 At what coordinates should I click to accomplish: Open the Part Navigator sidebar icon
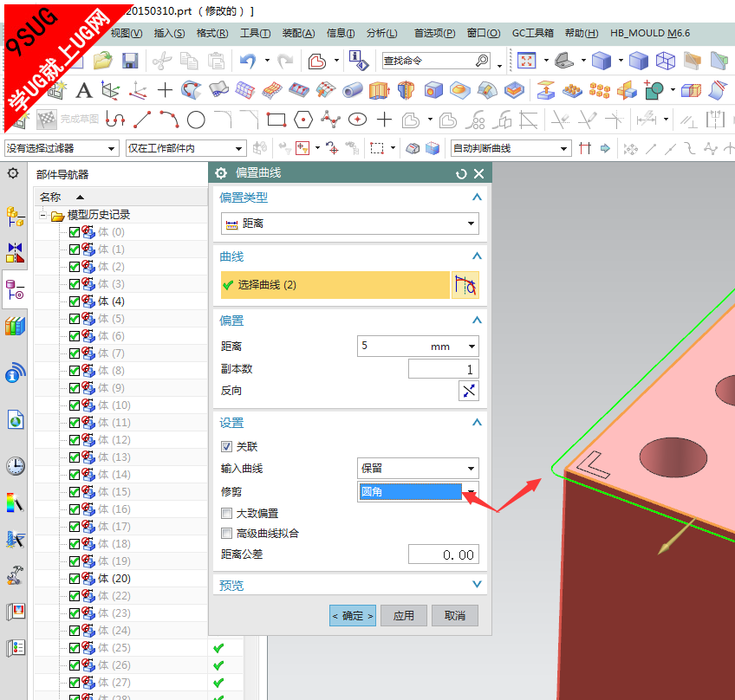(x=15, y=290)
